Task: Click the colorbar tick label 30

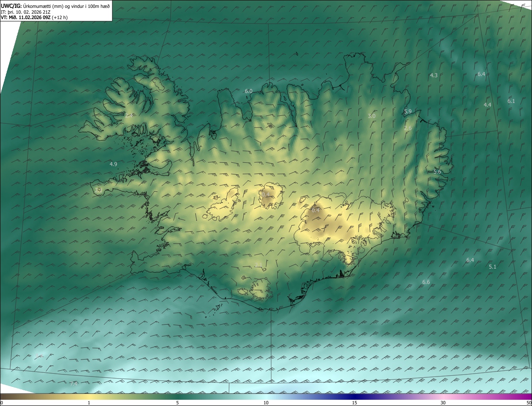Action: (x=443, y=403)
